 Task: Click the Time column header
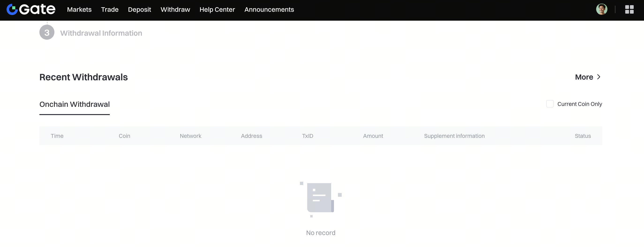tap(57, 136)
